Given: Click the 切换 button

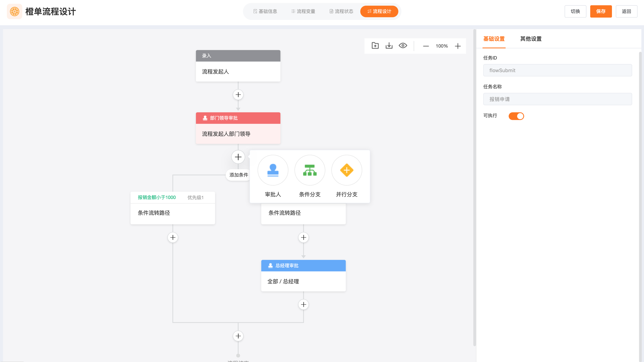Looking at the screenshot, I should pyautogui.click(x=575, y=11).
